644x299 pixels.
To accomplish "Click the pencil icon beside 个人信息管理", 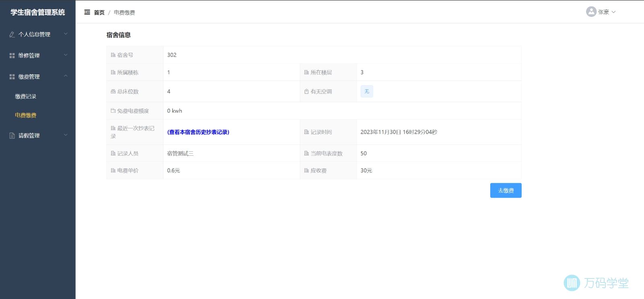I will pyautogui.click(x=12, y=35).
